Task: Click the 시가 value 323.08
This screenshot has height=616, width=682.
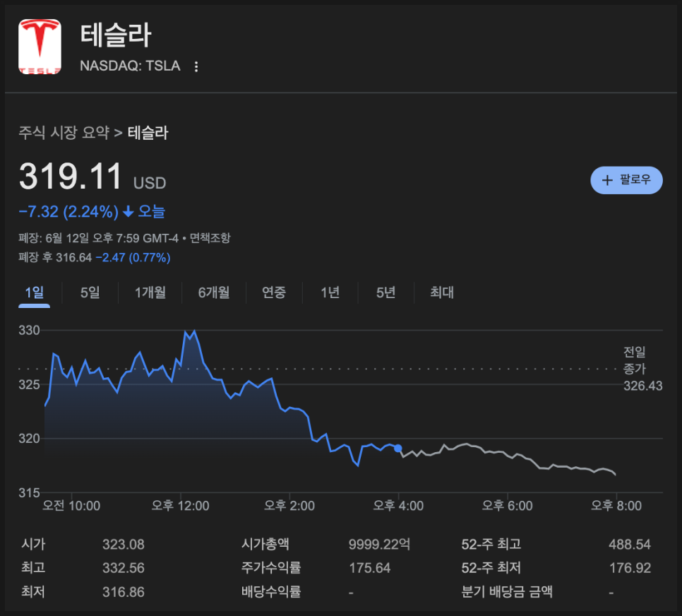Action: tap(123, 544)
